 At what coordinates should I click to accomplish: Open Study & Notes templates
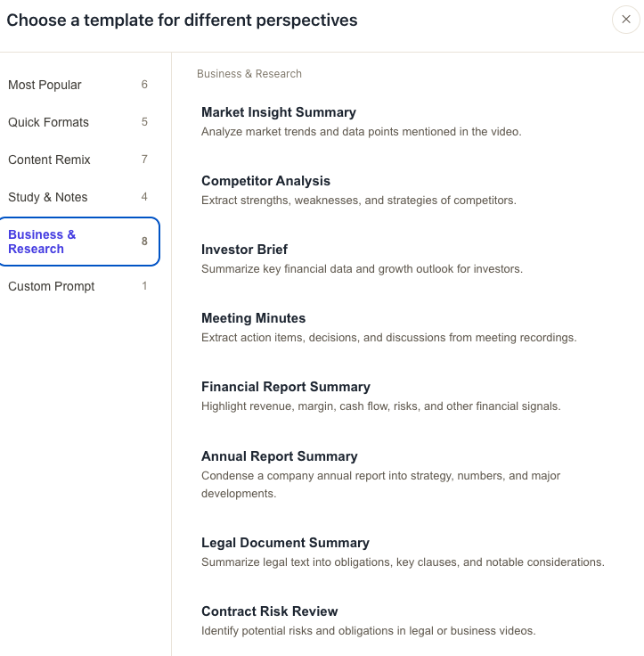(78, 197)
